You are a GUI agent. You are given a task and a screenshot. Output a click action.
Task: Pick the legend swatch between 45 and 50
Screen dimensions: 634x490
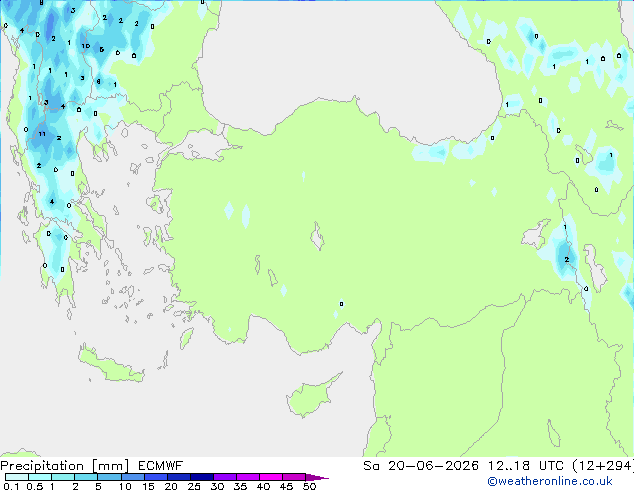point(294,477)
